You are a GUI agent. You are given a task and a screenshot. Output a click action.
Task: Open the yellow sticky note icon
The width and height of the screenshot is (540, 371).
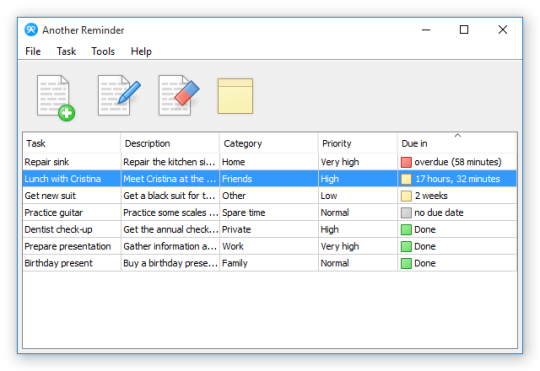(x=235, y=96)
